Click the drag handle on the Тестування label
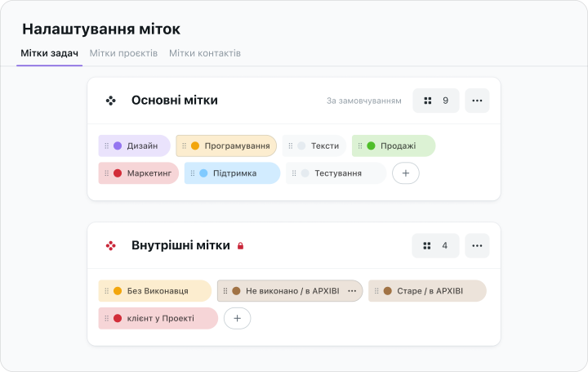588x372 pixels. [294, 173]
